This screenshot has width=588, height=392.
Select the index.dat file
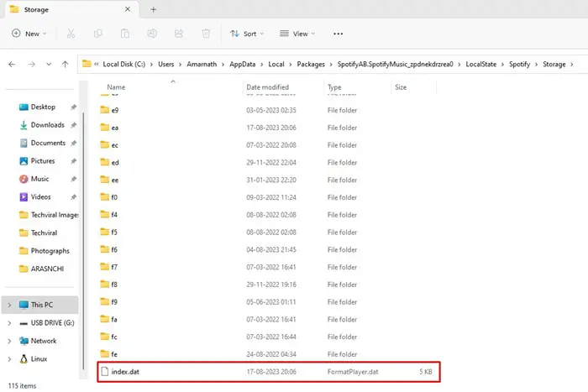(269, 372)
